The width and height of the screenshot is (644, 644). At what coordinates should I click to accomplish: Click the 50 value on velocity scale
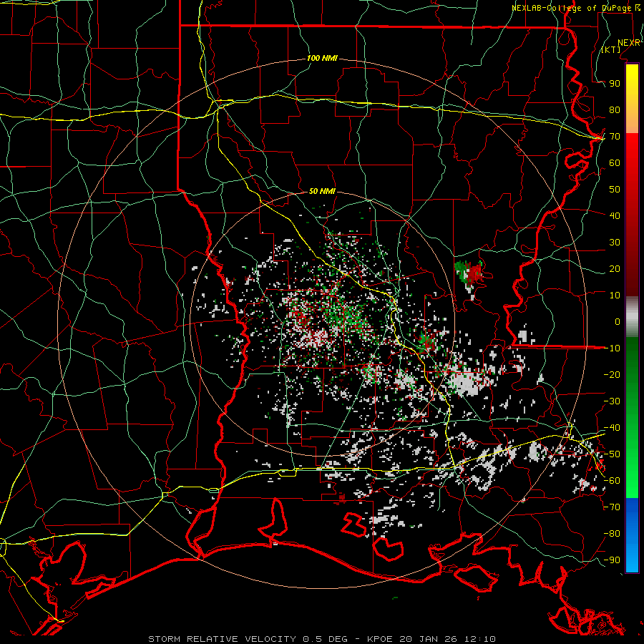[x=615, y=190]
